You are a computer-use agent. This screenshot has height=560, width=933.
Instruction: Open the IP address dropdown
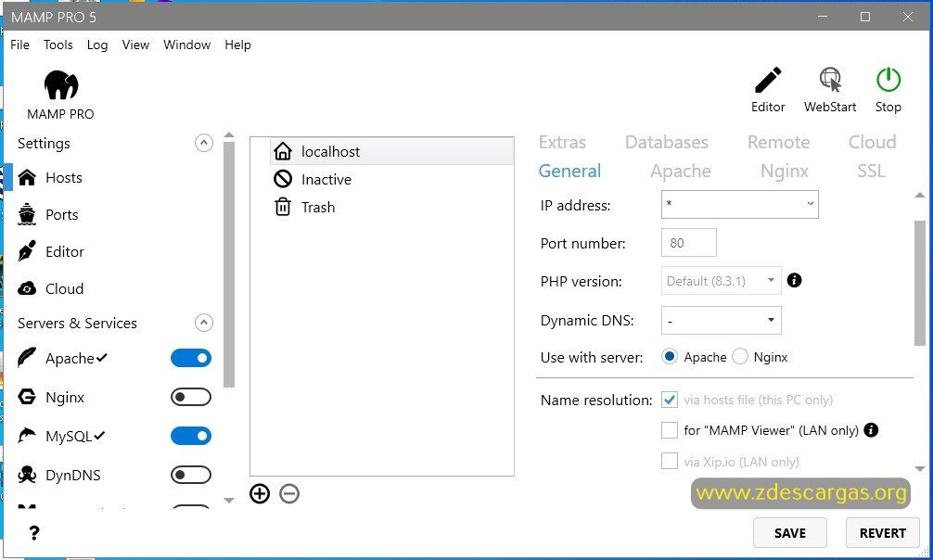point(739,204)
